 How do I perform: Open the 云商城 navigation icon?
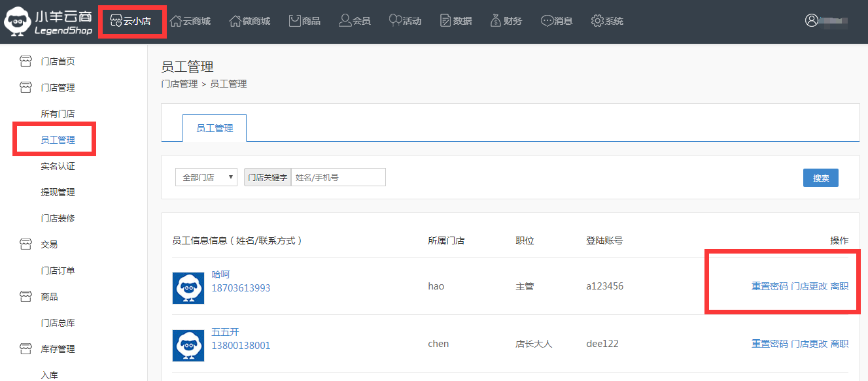click(176, 21)
